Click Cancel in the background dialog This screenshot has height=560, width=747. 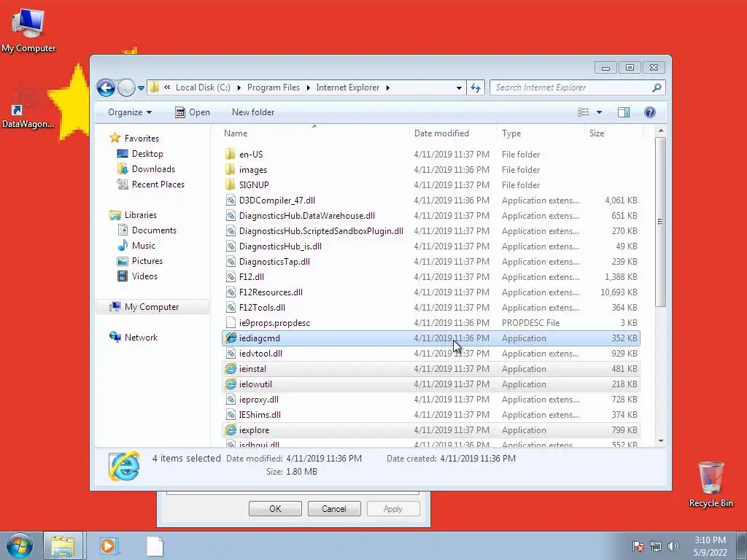point(334,508)
